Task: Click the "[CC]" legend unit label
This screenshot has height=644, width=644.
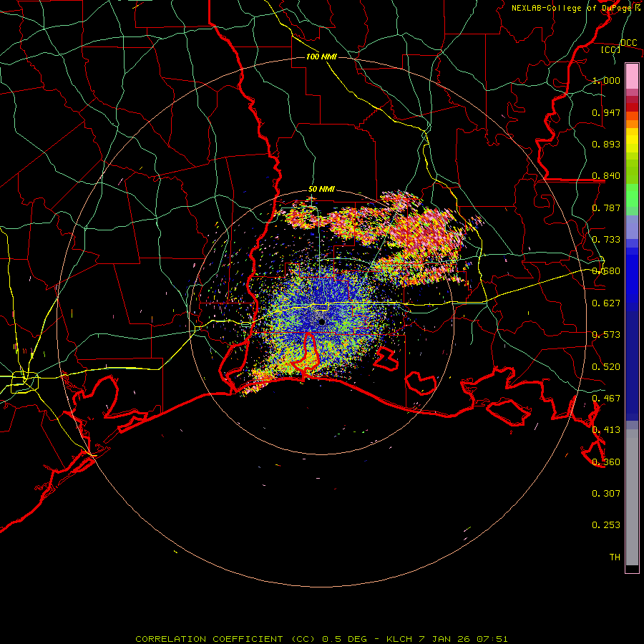Action: 610,49
